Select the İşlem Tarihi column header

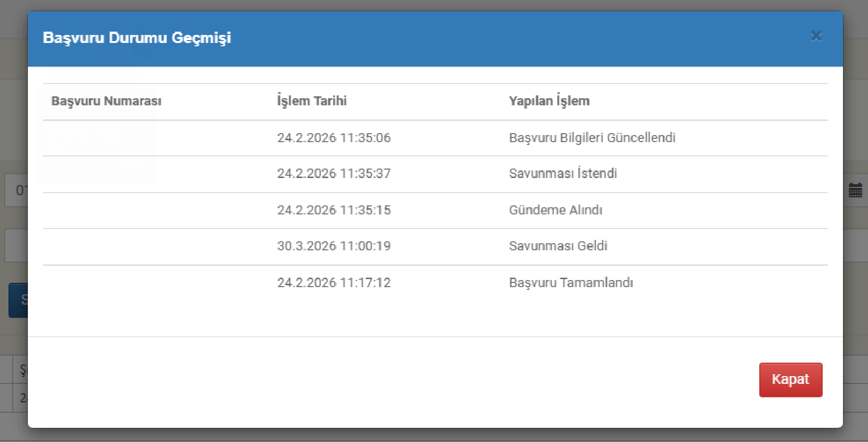coord(312,101)
